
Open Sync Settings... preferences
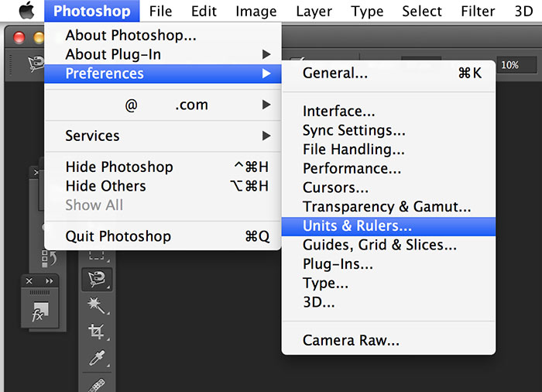point(389,130)
